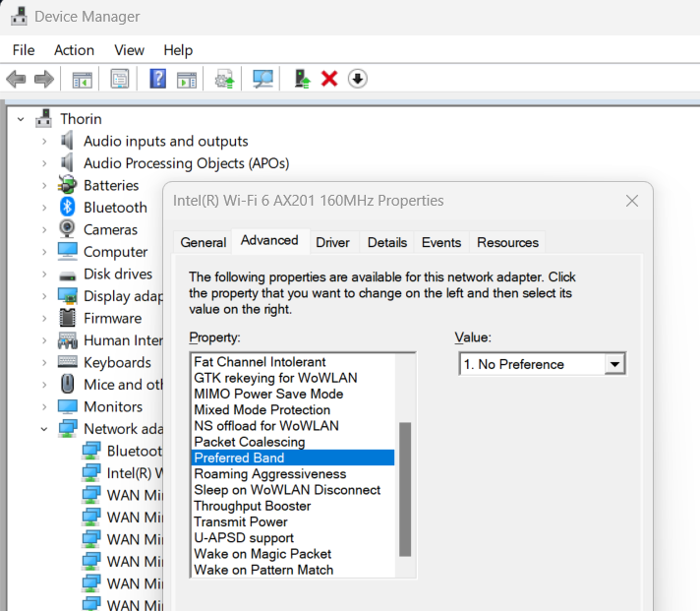Collapse the Network adapters category
Image resolution: width=700 pixels, height=611 pixels.
tap(43, 429)
